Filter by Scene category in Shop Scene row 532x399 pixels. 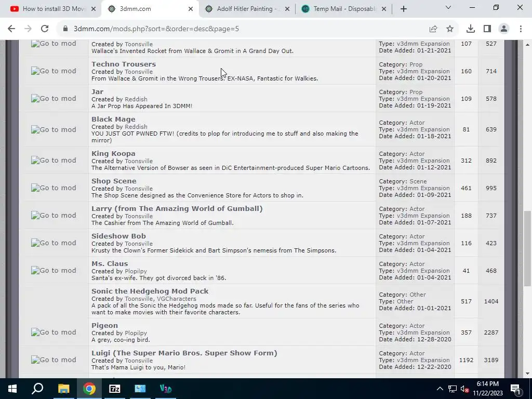tap(418, 181)
